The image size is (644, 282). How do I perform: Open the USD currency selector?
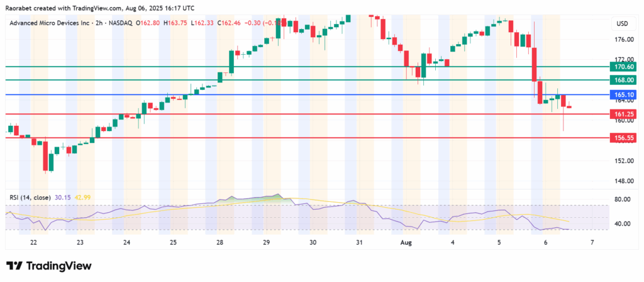click(x=622, y=24)
